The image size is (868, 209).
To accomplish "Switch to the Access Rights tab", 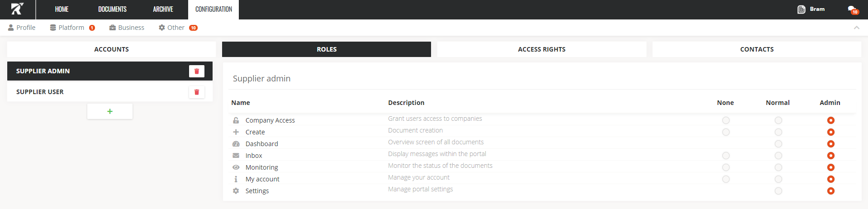I will pyautogui.click(x=541, y=49).
